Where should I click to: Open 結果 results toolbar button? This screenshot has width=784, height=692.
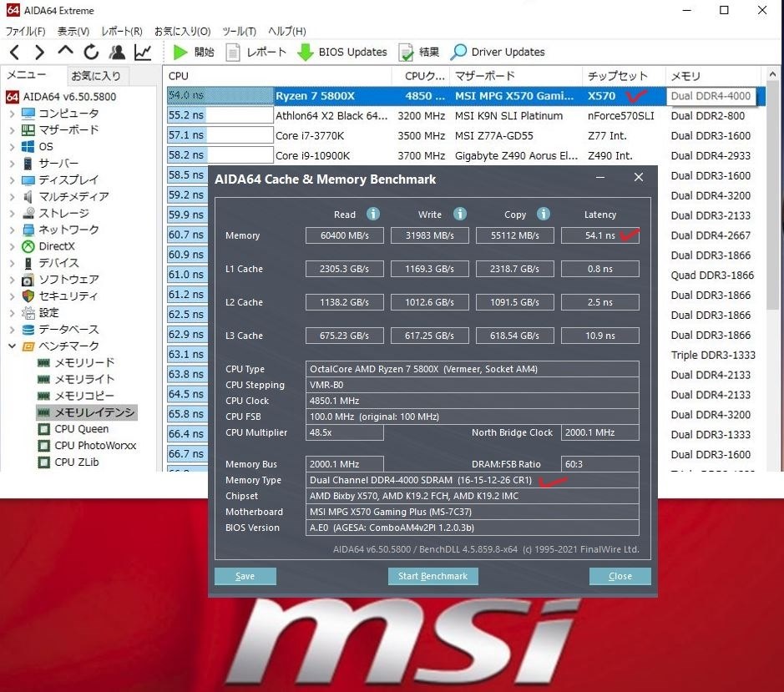click(419, 52)
